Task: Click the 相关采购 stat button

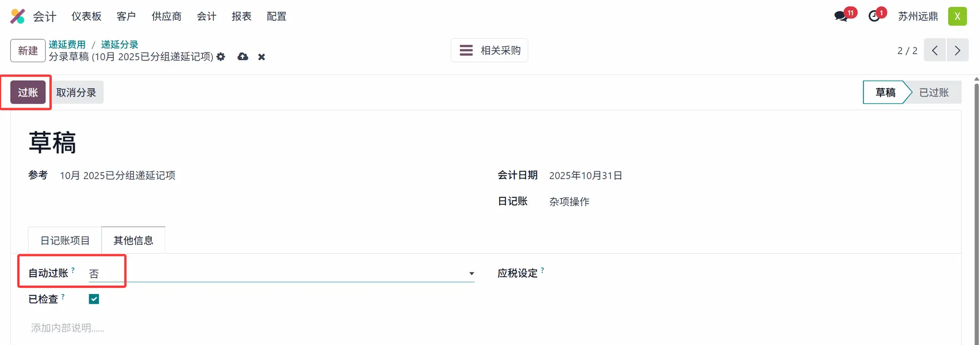Action: (489, 51)
